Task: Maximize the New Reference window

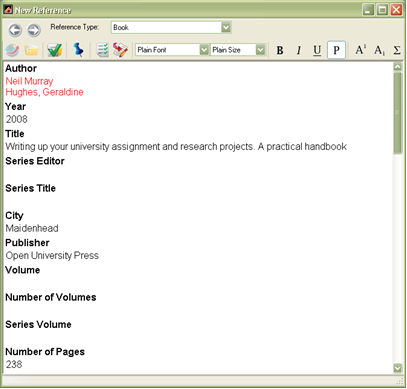Action: coord(382,10)
